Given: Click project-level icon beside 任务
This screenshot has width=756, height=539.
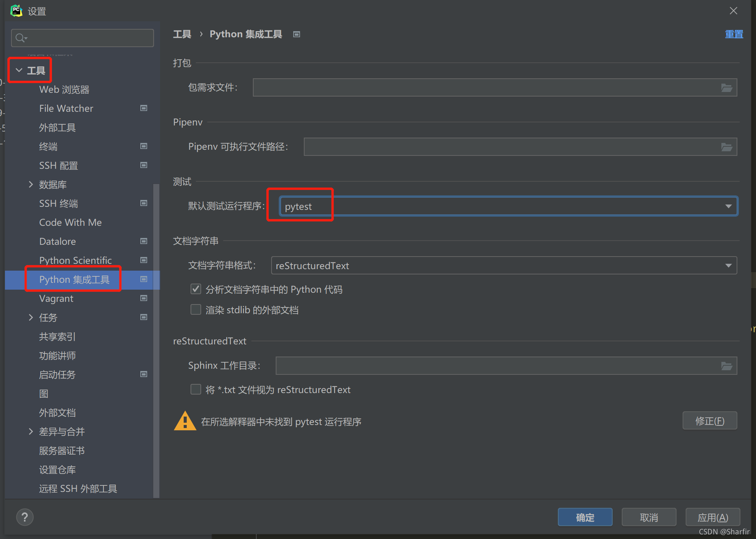Looking at the screenshot, I should click(144, 317).
